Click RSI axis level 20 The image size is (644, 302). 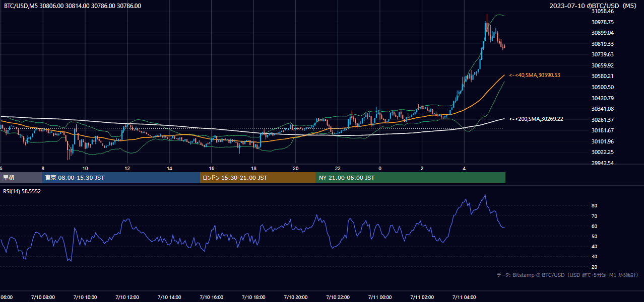point(595,267)
